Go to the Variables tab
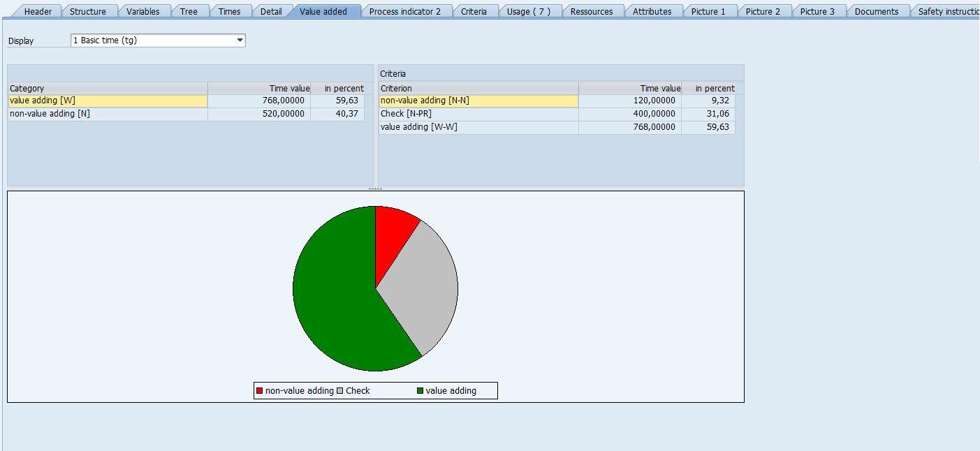 click(x=142, y=11)
